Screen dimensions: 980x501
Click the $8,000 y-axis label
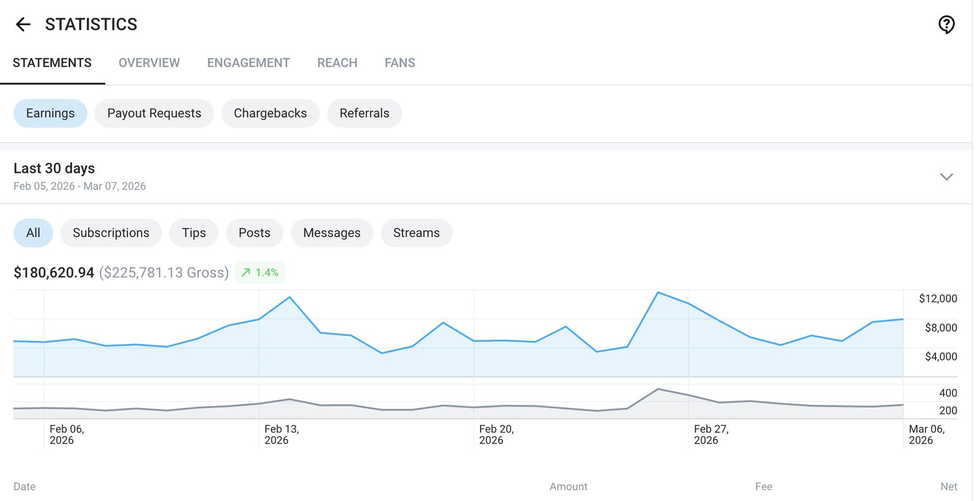click(941, 328)
